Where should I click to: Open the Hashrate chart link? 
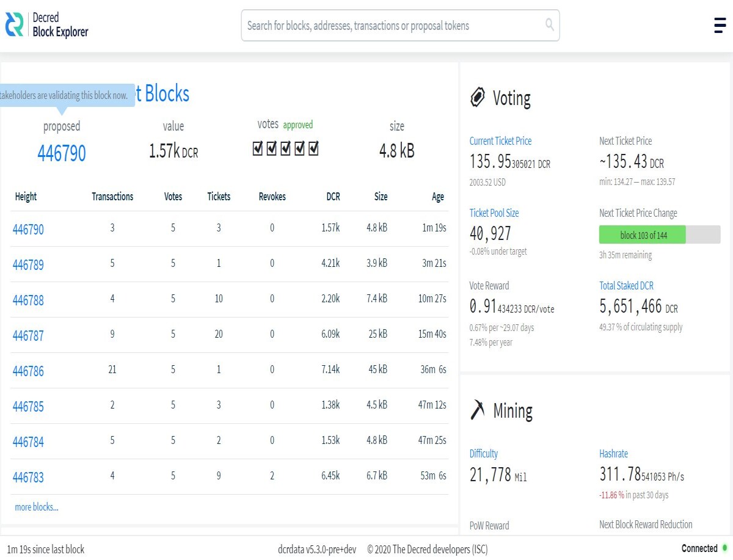pos(613,454)
